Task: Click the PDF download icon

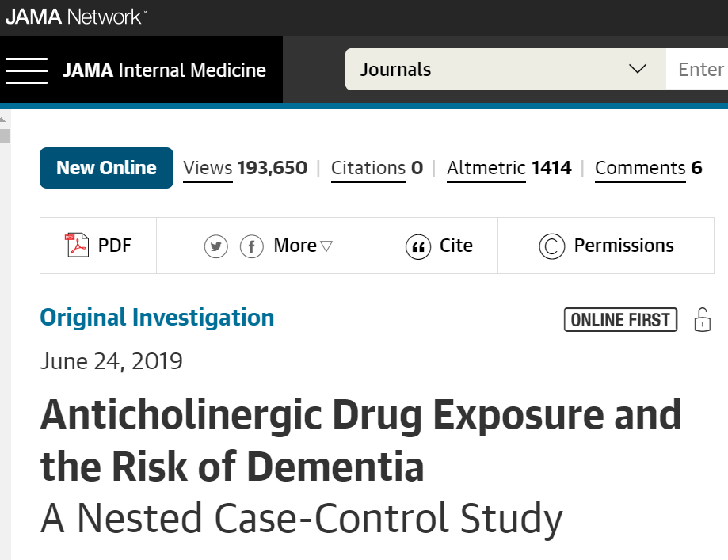Action: [x=77, y=246]
